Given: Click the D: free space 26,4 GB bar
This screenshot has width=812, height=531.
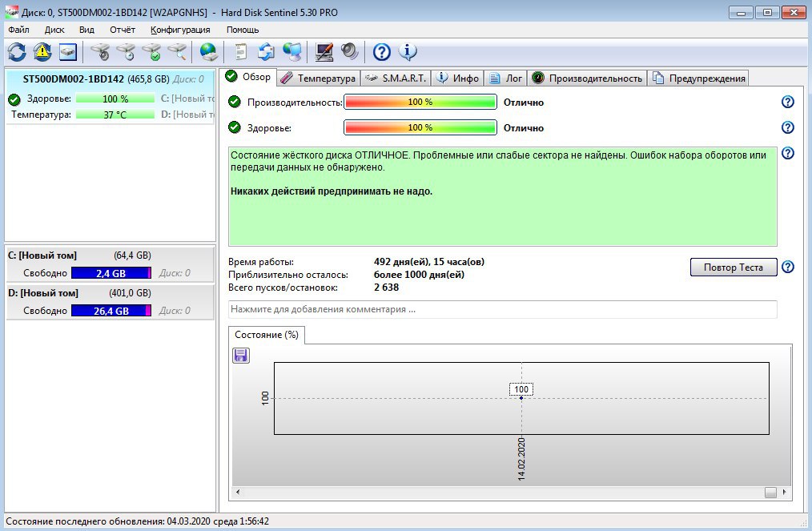Looking at the screenshot, I should 111,311.
